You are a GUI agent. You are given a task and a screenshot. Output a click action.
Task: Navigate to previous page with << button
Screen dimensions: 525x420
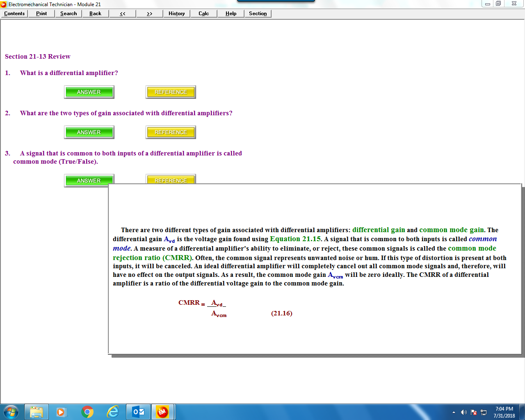point(122,14)
